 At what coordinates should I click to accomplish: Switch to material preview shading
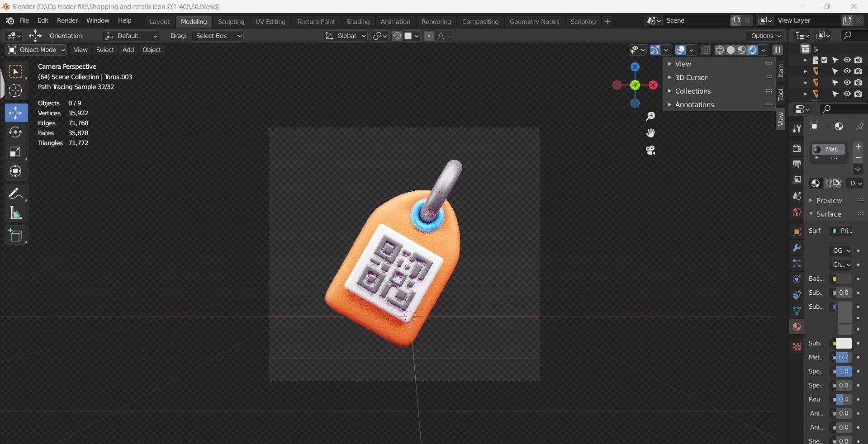coord(741,50)
